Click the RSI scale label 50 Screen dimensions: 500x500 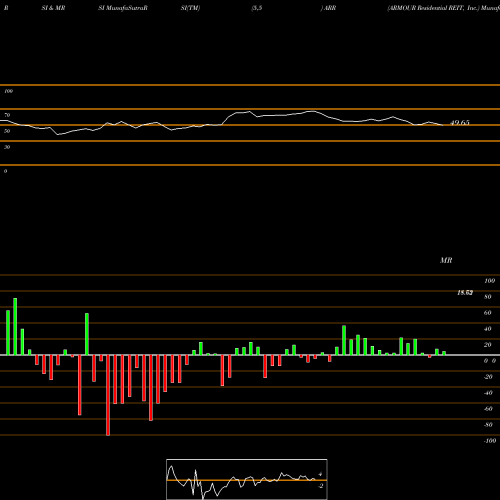click(x=7, y=131)
